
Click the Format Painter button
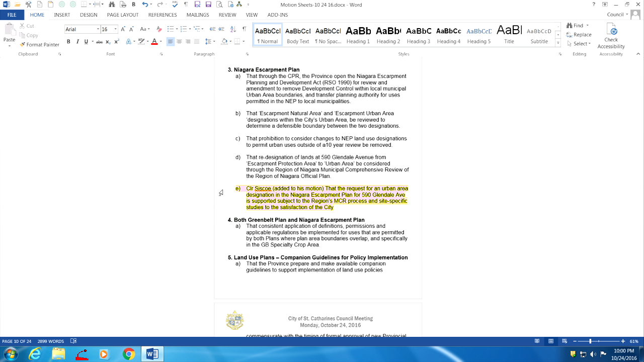[39, 44]
